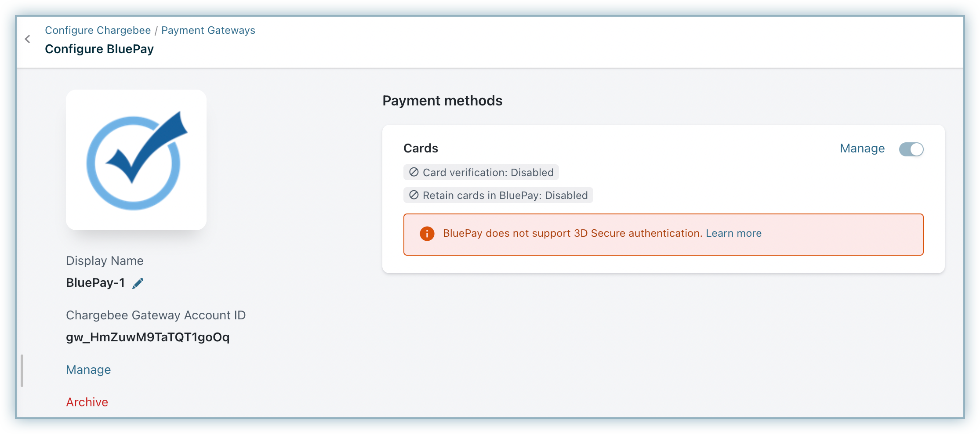Click Manage under the Gateway Account ID
The height and width of the screenshot is (434, 980).
click(88, 370)
